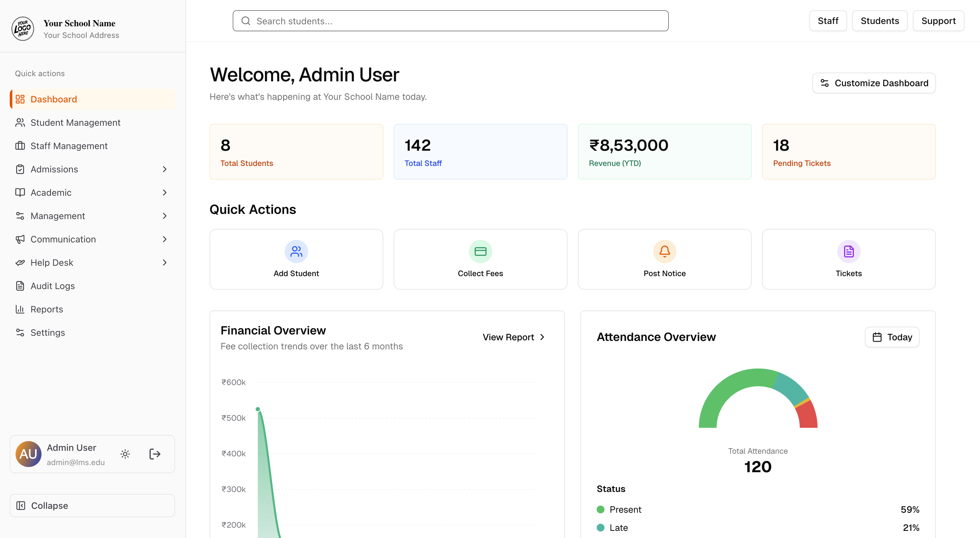Open Student Management in sidebar
Screen dimensions: 980x538
point(75,123)
